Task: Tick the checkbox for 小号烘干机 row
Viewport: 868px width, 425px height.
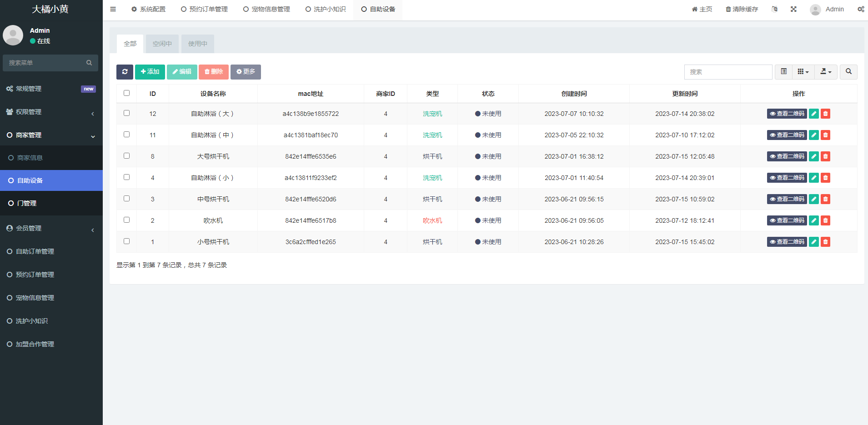Action: [x=126, y=241]
